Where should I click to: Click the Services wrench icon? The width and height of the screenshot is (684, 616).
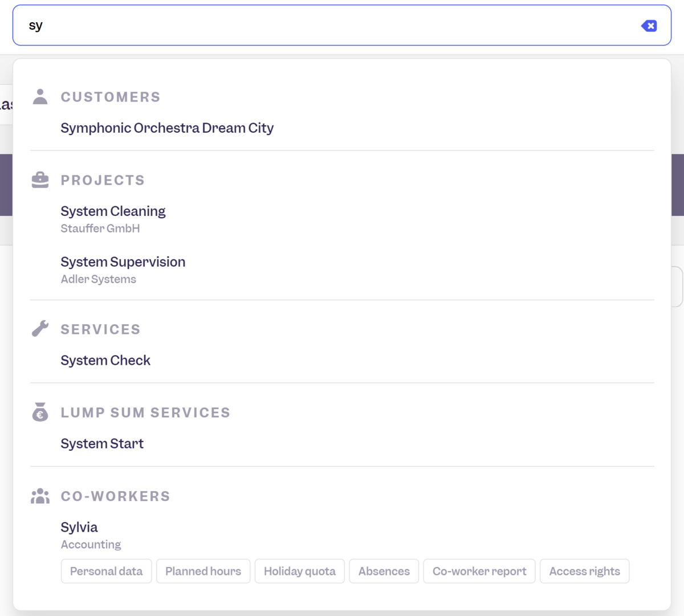(x=40, y=329)
